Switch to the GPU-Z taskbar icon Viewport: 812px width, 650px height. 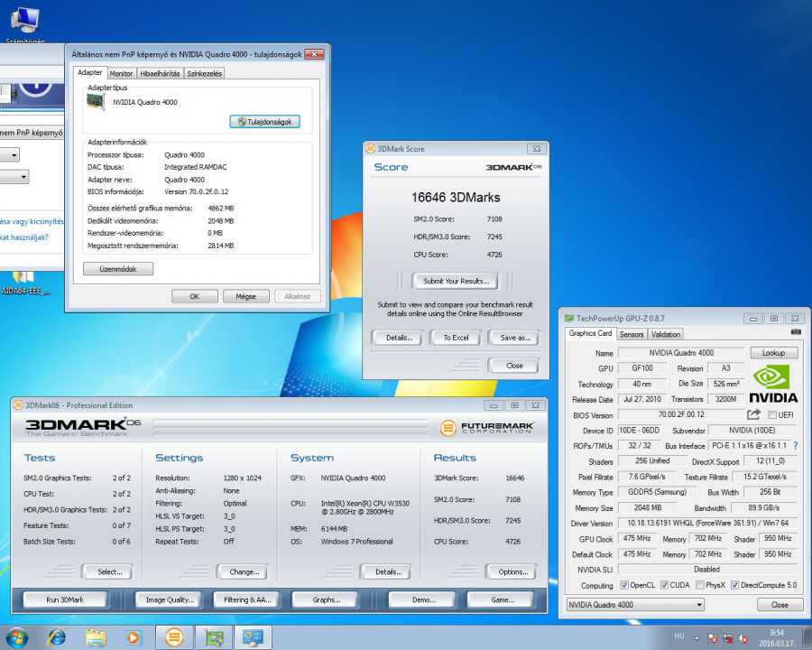214,637
